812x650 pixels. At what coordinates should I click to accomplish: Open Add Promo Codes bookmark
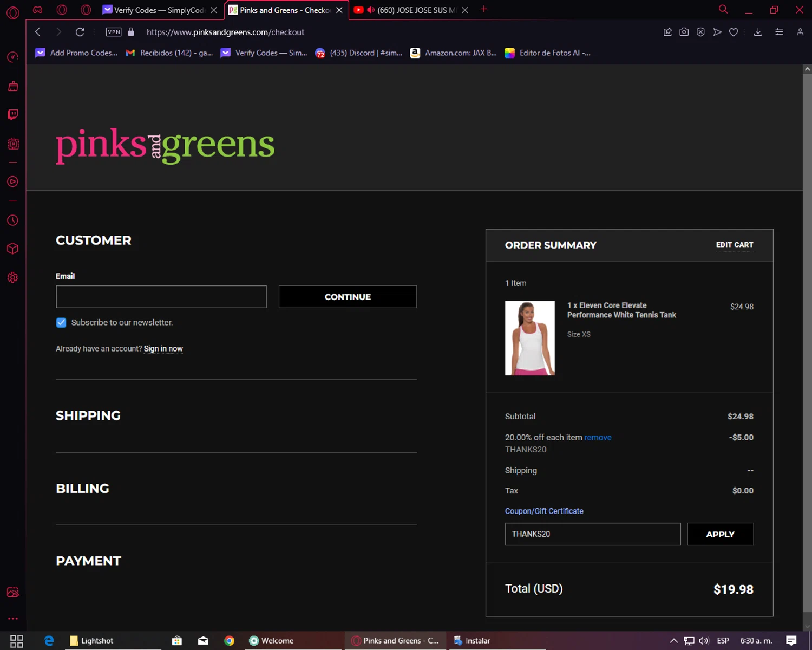[76, 53]
